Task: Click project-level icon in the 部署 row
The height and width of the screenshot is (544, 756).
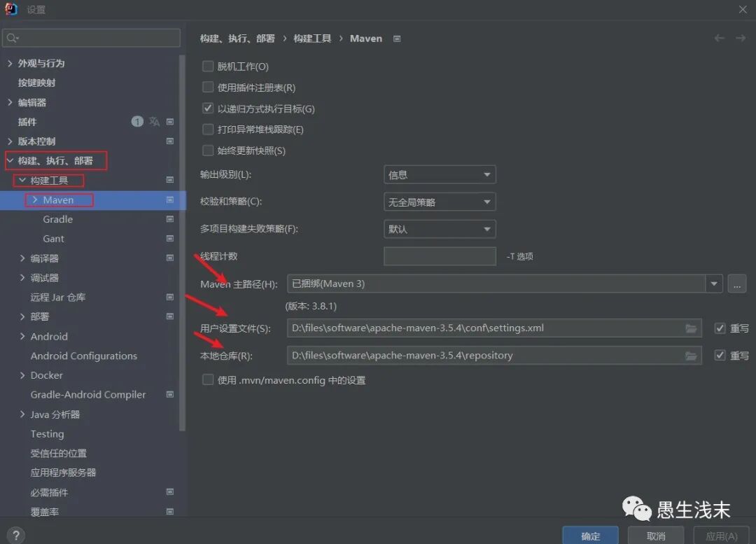Action: click(169, 316)
